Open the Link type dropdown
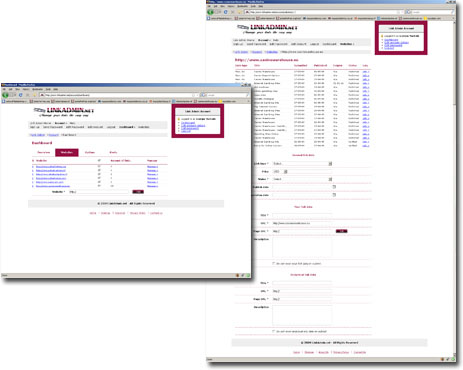The image size is (463, 370). click(302, 164)
